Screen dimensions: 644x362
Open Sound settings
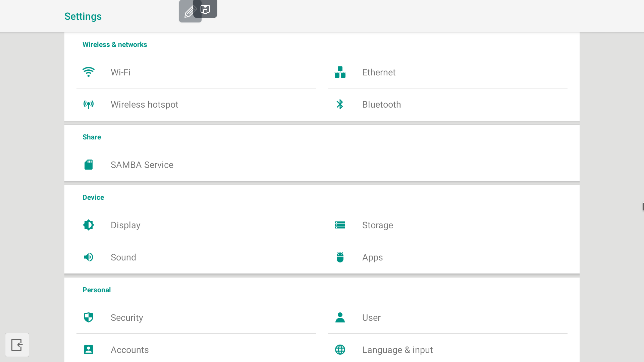click(x=196, y=257)
